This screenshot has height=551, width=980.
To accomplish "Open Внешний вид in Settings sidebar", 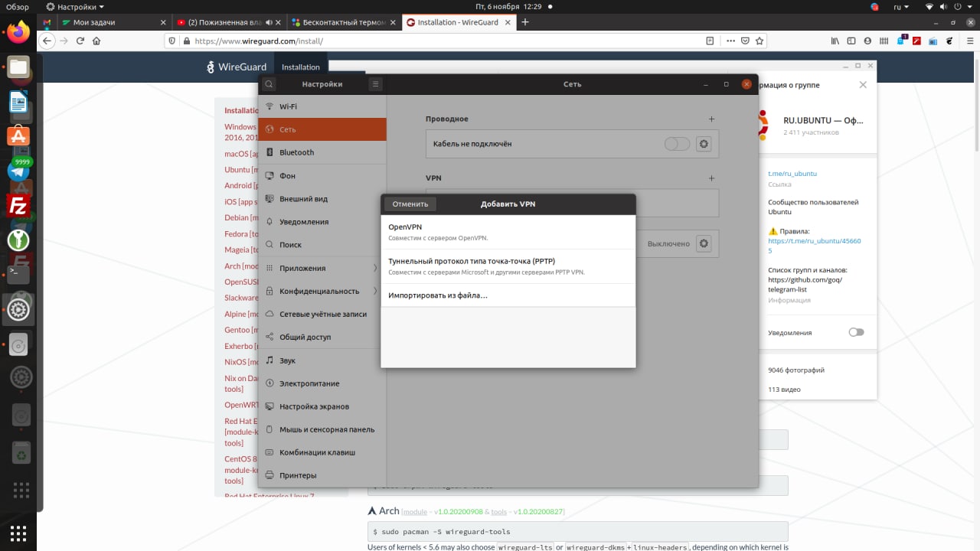I will pos(322,198).
